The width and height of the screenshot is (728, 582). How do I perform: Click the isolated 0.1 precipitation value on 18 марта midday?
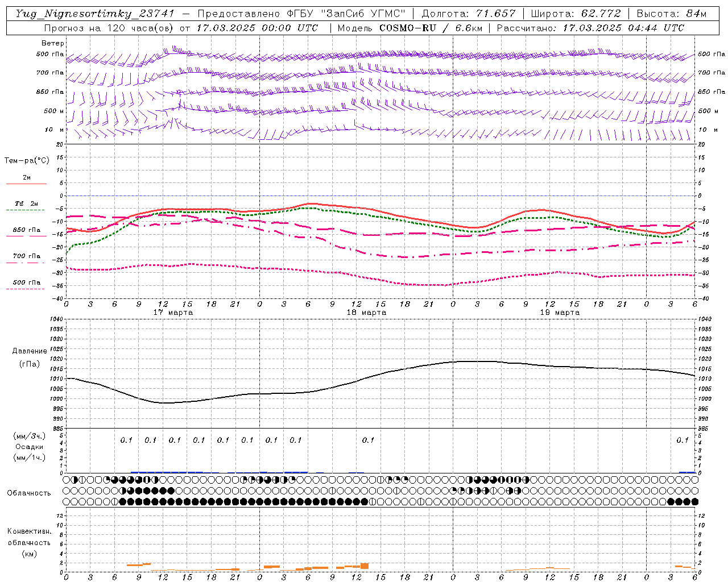coord(368,440)
